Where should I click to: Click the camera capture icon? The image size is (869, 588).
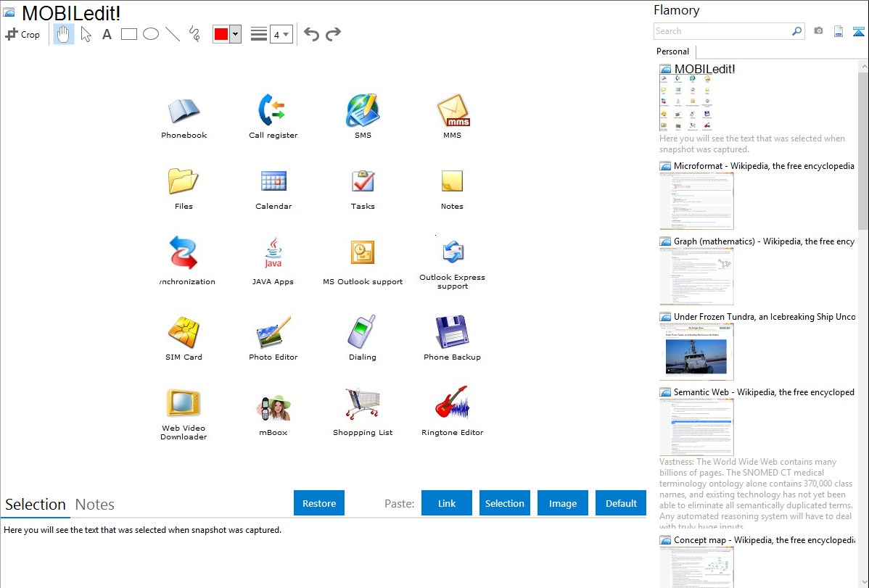pos(818,31)
